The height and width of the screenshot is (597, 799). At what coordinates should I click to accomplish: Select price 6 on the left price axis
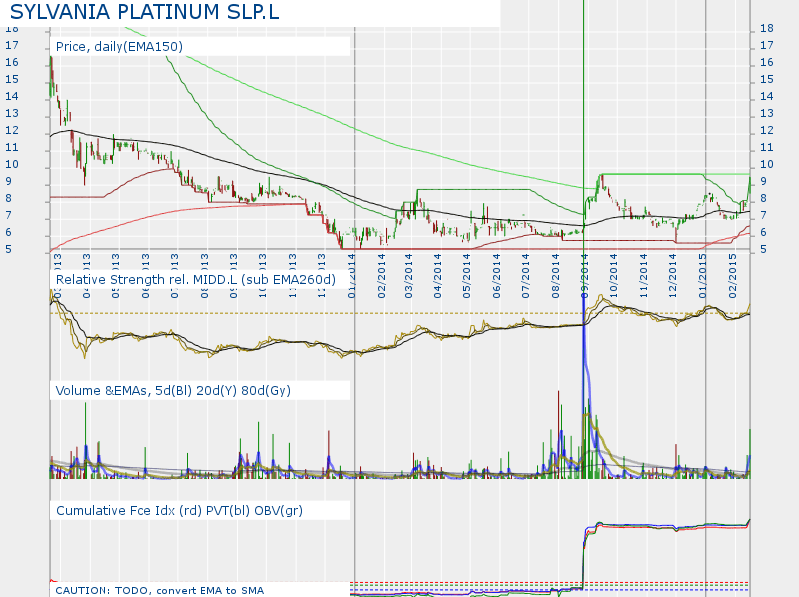(9, 232)
